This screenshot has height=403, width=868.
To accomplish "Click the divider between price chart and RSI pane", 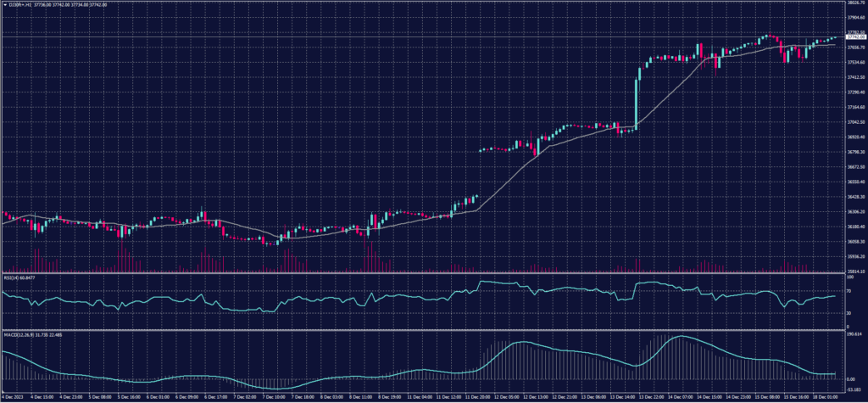I will pyautogui.click(x=424, y=273).
